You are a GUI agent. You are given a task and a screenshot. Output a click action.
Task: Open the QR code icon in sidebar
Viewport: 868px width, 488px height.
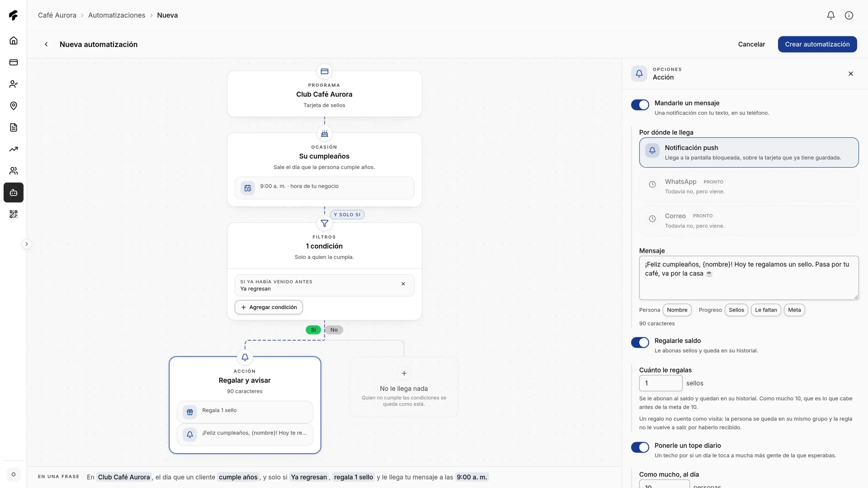coord(13,214)
